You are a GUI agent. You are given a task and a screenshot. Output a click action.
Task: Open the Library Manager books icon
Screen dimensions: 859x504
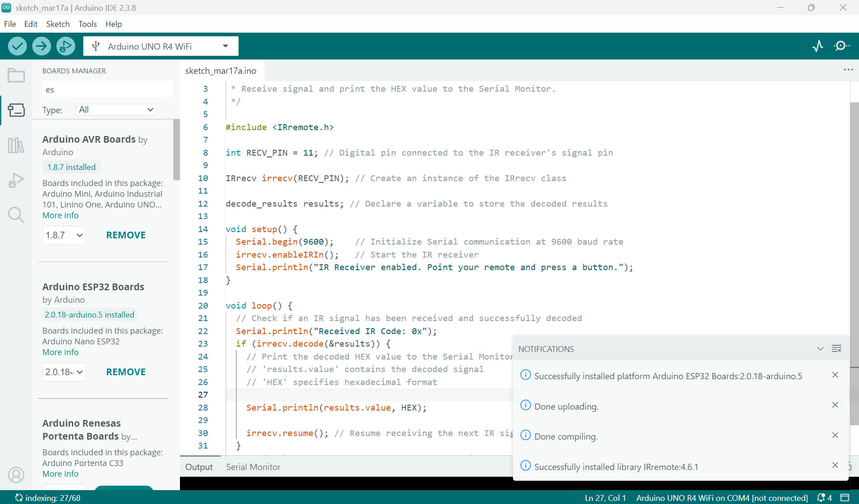tap(16, 145)
